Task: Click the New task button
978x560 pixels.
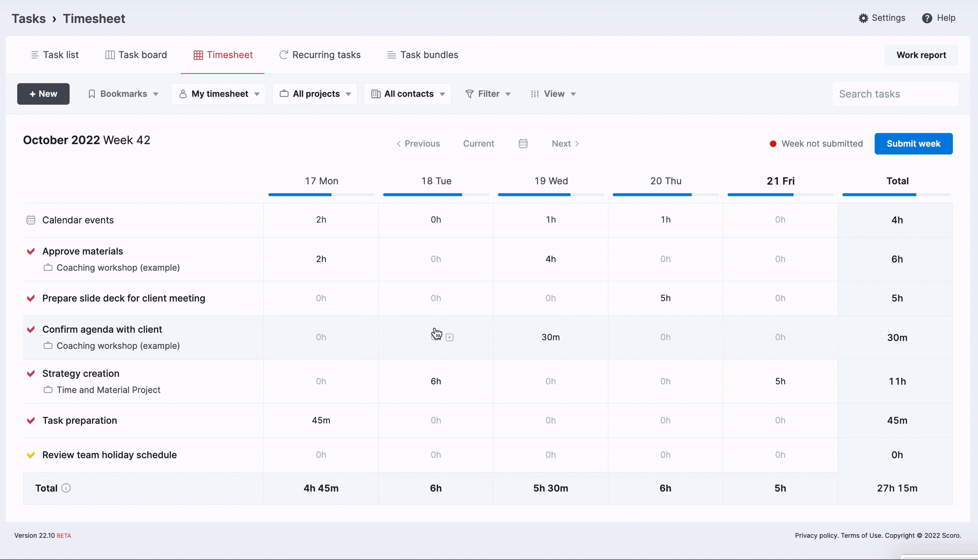Action: [42, 93]
